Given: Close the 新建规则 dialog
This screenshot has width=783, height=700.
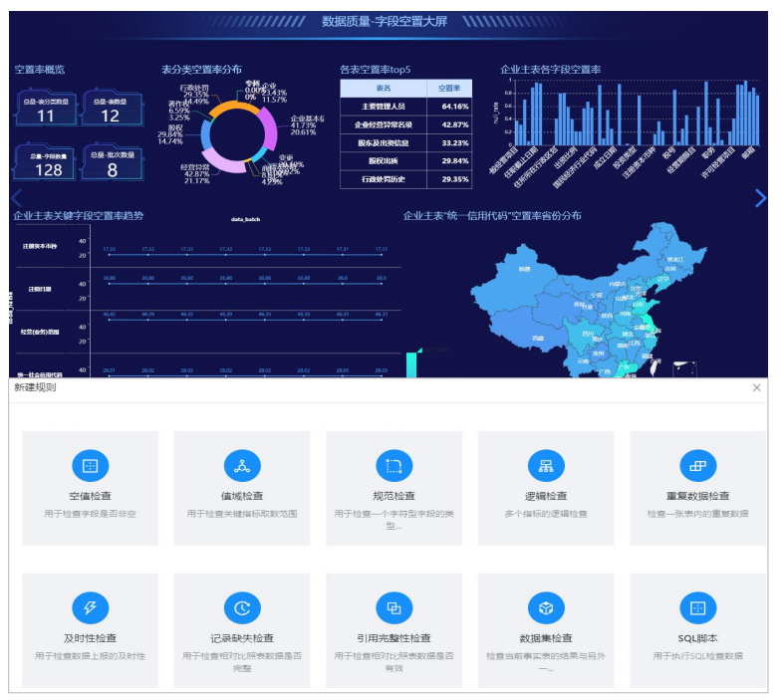Looking at the screenshot, I should click(756, 388).
